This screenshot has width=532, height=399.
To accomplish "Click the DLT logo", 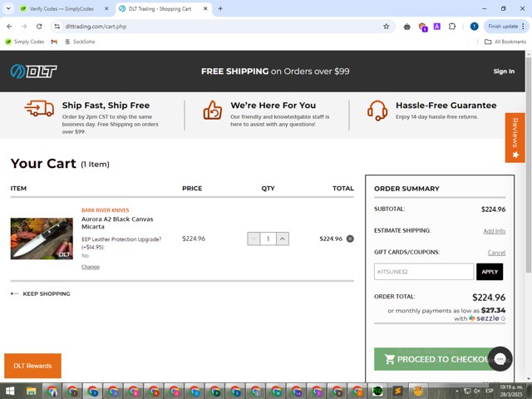I will [33, 71].
